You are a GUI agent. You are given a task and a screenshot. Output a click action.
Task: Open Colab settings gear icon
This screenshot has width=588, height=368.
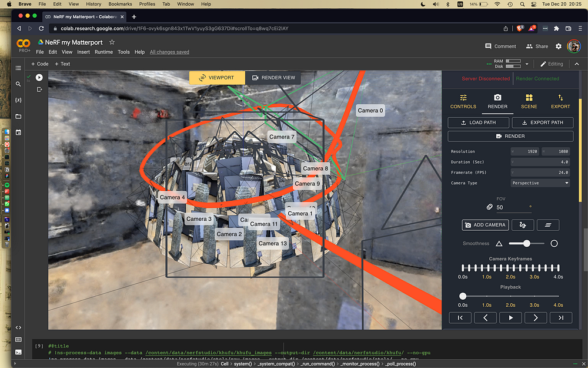click(x=559, y=46)
